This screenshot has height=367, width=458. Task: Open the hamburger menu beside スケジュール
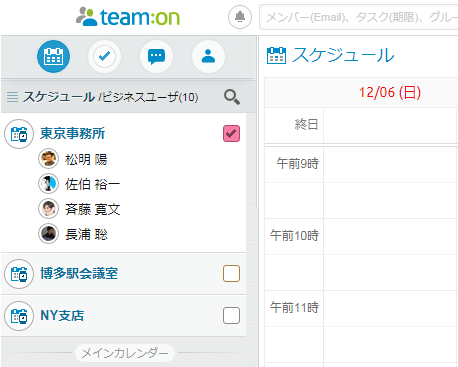pyautogui.click(x=12, y=97)
